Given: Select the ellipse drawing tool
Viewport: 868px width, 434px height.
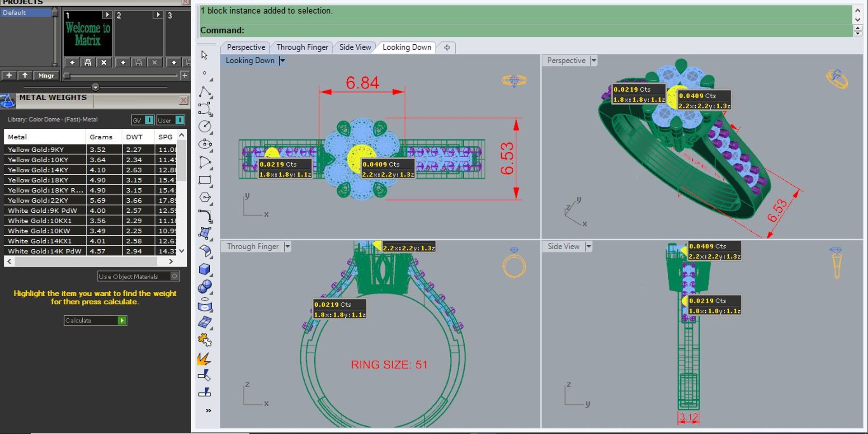Looking at the screenshot, I should [x=205, y=144].
